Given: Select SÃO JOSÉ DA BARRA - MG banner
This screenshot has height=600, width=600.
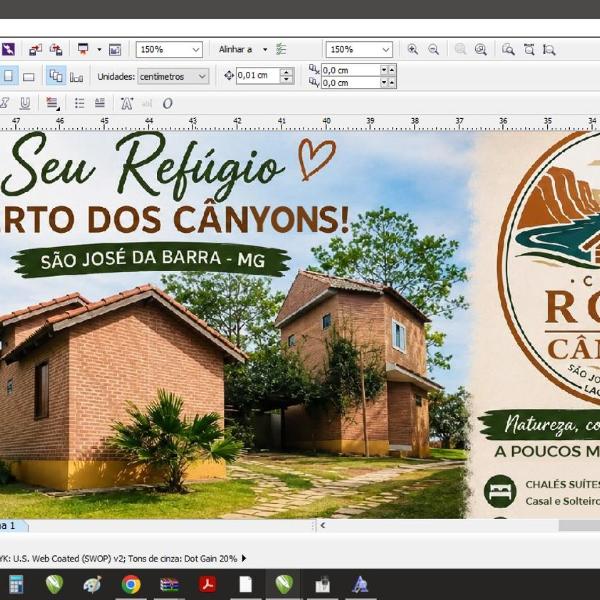Looking at the screenshot, I should 152,259.
